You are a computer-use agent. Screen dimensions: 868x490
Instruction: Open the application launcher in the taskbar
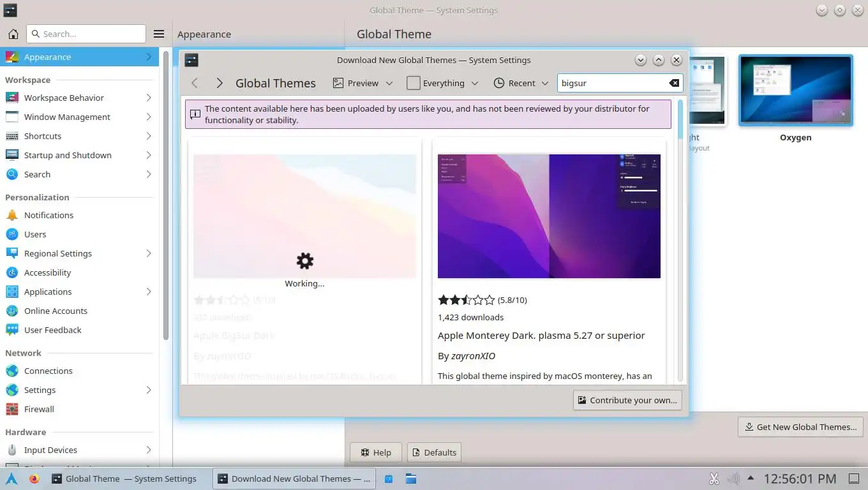(x=11, y=479)
